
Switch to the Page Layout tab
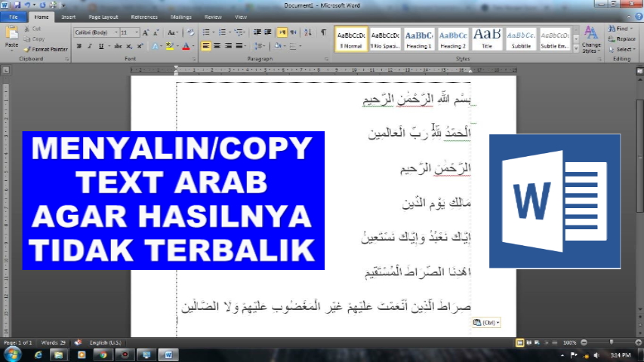[x=103, y=17]
